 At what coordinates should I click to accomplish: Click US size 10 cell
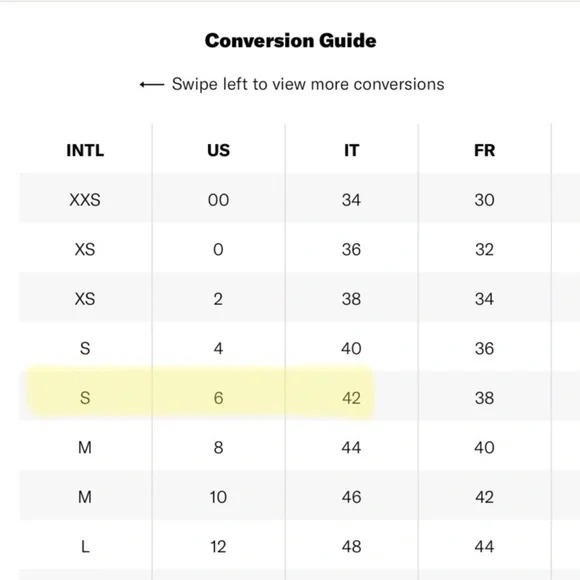click(x=219, y=497)
